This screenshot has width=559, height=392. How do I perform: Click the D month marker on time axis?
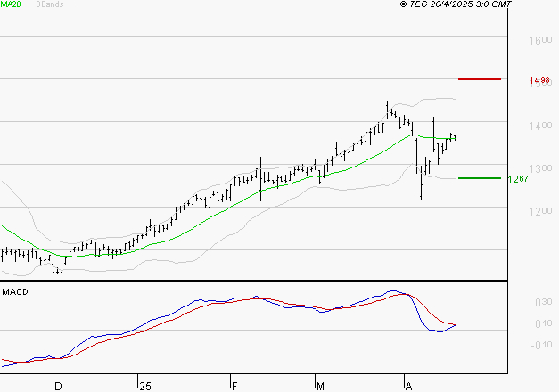[x=59, y=387]
